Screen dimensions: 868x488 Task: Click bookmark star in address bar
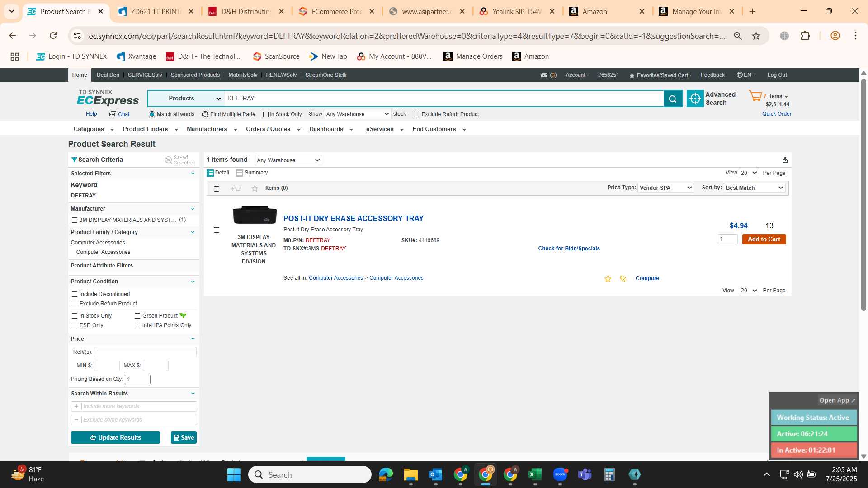click(756, 36)
